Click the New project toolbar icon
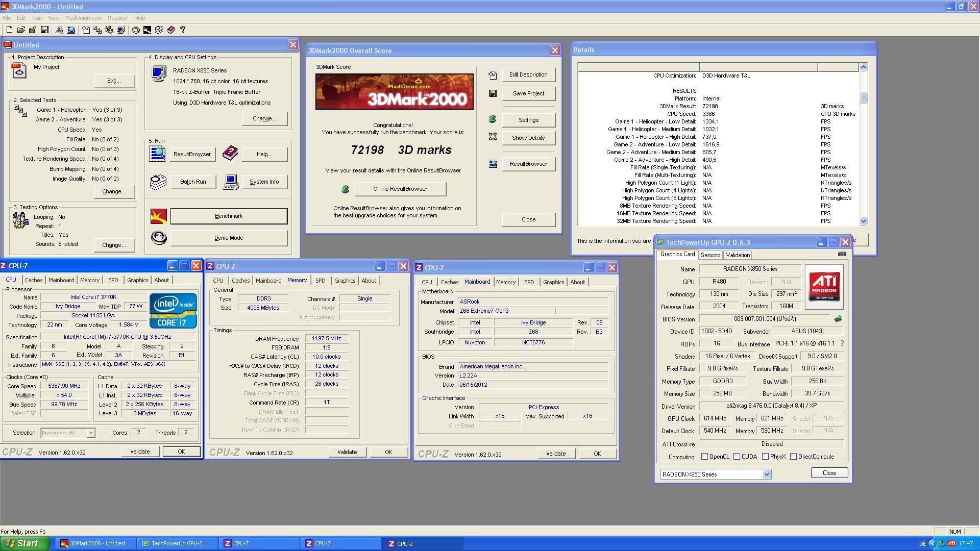The image size is (980, 551). 9,30
